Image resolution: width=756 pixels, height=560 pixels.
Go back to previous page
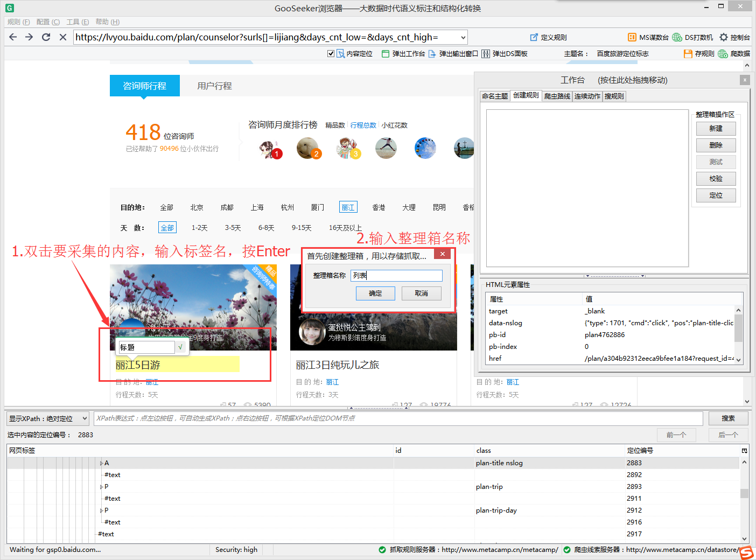pyautogui.click(x=13, y=37)
